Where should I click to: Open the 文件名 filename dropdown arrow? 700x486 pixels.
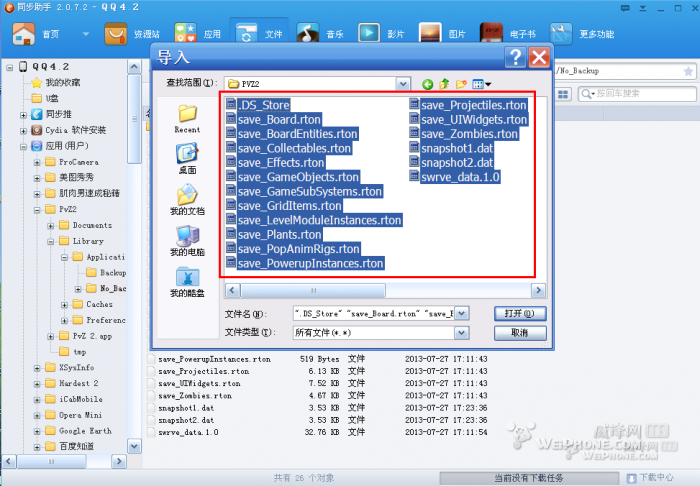(x=462, y=313)
